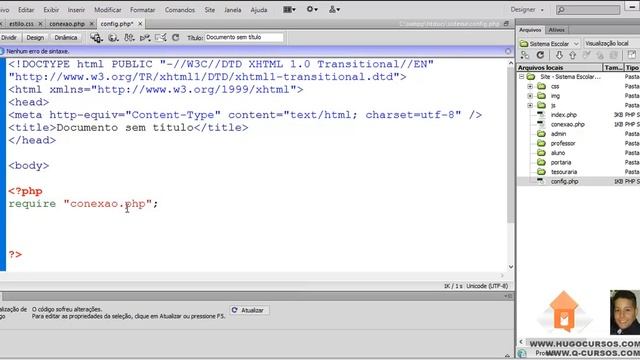Click the Design view button
640x360 pixels.
(x=35, y=38)
